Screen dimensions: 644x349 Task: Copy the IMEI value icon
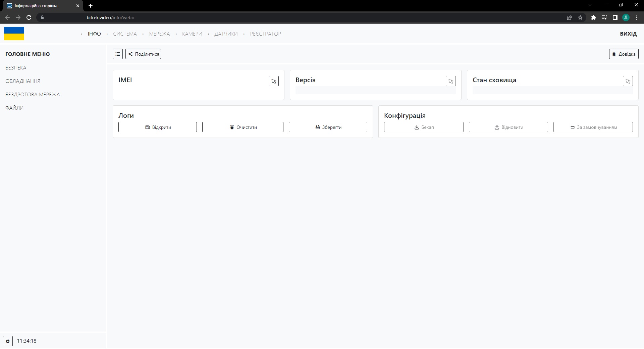pos(273,81)
